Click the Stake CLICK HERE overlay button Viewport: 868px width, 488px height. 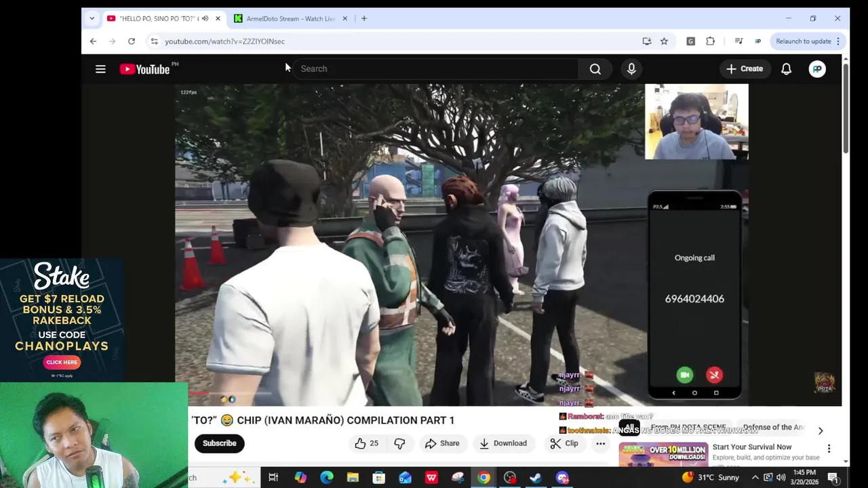click(62, 362)
